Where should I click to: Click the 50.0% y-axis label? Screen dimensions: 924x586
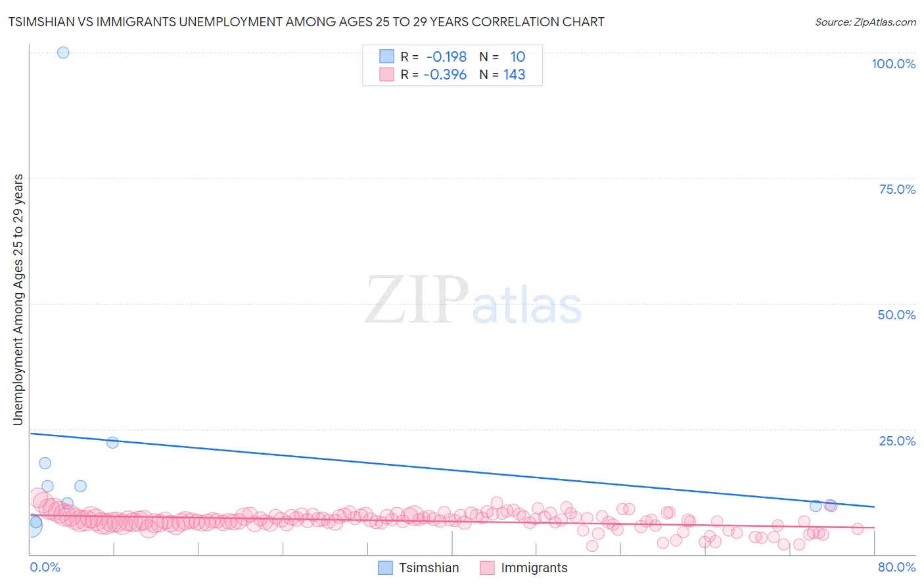[x=896, y=315]
